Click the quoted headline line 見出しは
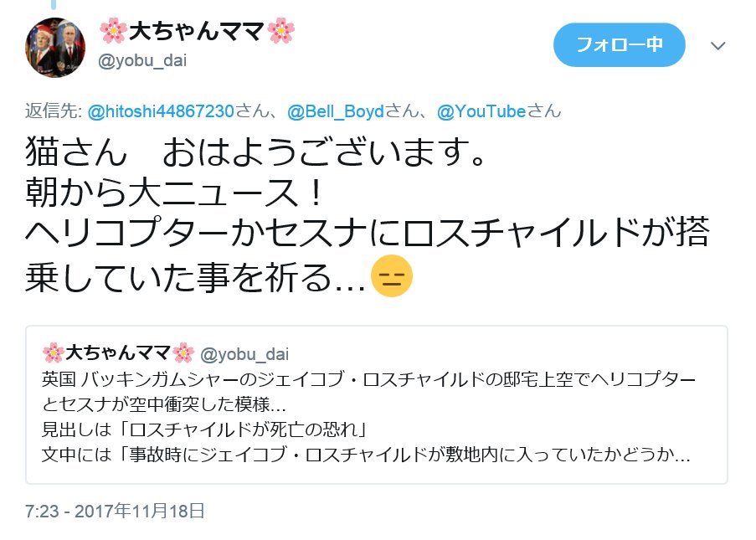 click(x=204, y=429)
